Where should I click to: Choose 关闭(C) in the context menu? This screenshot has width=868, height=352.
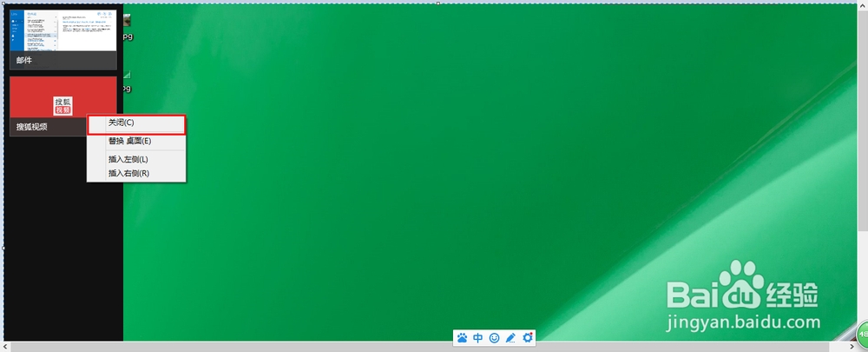coord(136,123)
